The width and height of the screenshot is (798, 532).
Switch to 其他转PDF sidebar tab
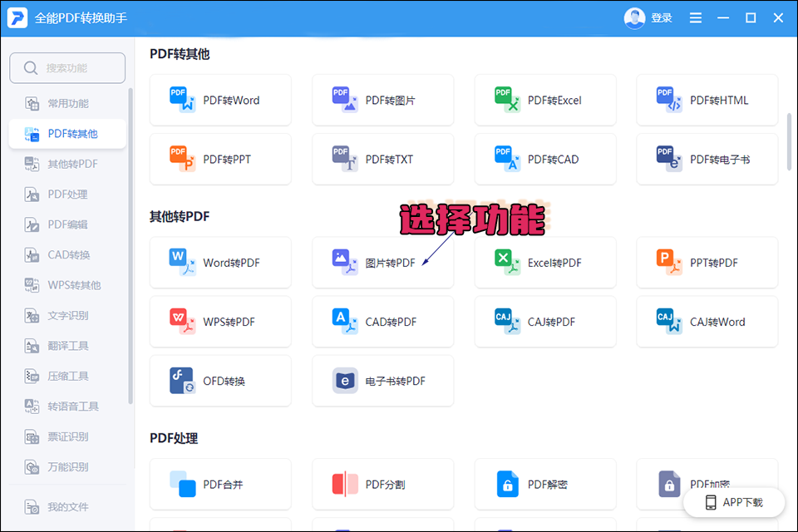pyautogui.click(x=72, y=164)
